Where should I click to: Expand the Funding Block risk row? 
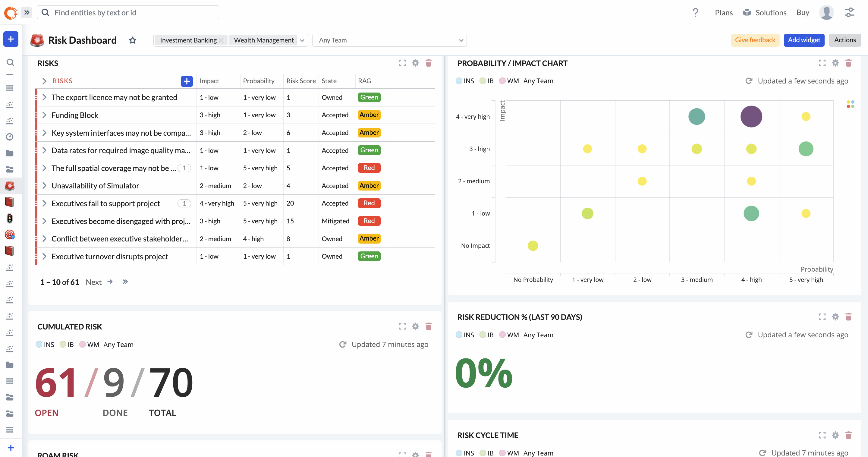click(x=44, y=115)
